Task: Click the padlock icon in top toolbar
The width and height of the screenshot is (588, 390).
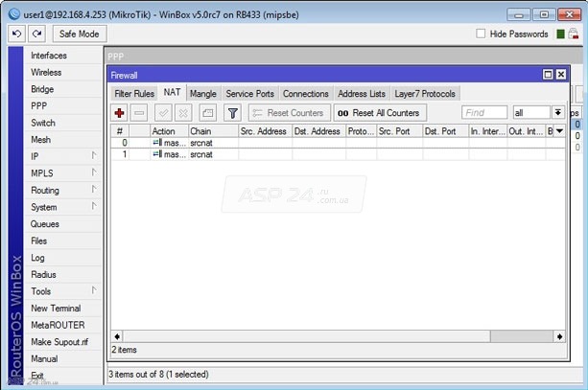Action: point(574,34)
